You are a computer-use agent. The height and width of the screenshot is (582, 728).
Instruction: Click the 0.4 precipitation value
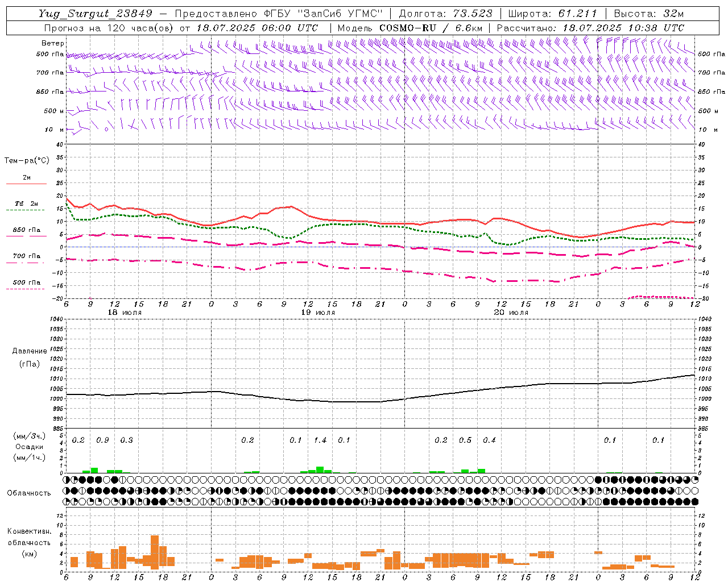489,440
